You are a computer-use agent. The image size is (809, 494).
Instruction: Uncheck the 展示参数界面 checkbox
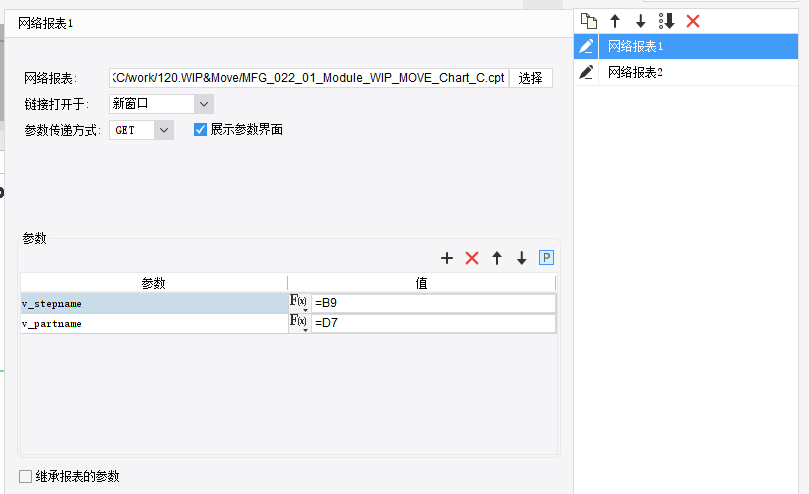200,130
